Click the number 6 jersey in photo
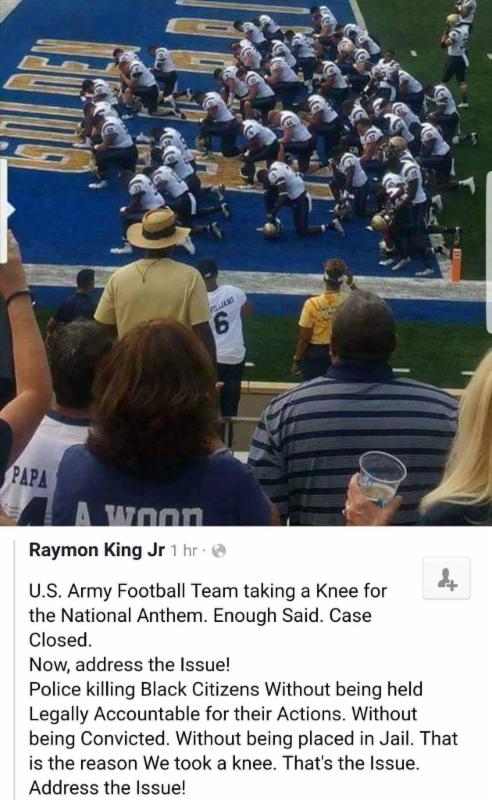The width and height of the screenshot is (492, 800). pyautogui.click(x=228, y=329)
